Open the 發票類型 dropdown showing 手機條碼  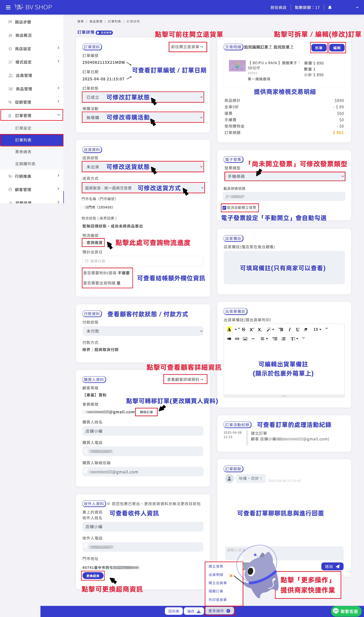point(285,176)
